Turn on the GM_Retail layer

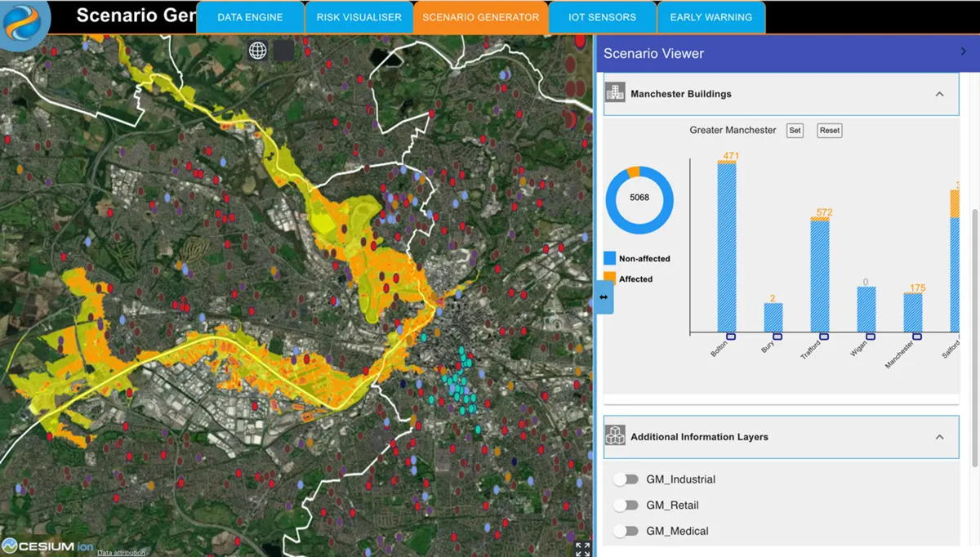pos(626,506)
